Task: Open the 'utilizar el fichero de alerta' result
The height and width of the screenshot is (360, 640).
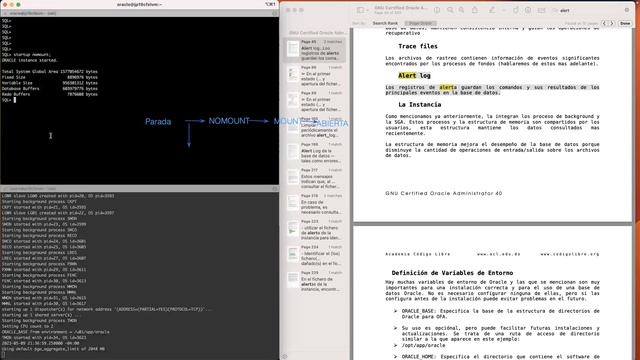Action: [x=315, y=230]
